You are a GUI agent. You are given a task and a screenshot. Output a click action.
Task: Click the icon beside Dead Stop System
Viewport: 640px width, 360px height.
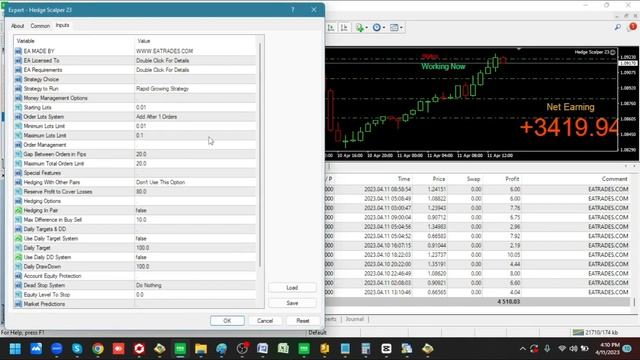point(18,285)
